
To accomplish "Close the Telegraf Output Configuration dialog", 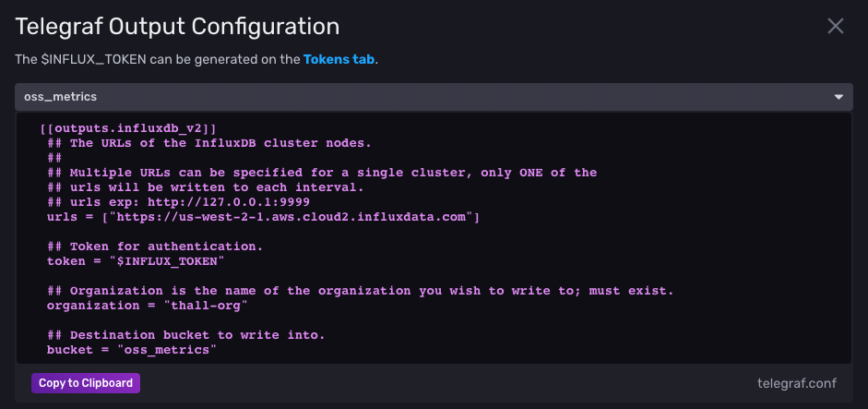I will click(836, 26).
